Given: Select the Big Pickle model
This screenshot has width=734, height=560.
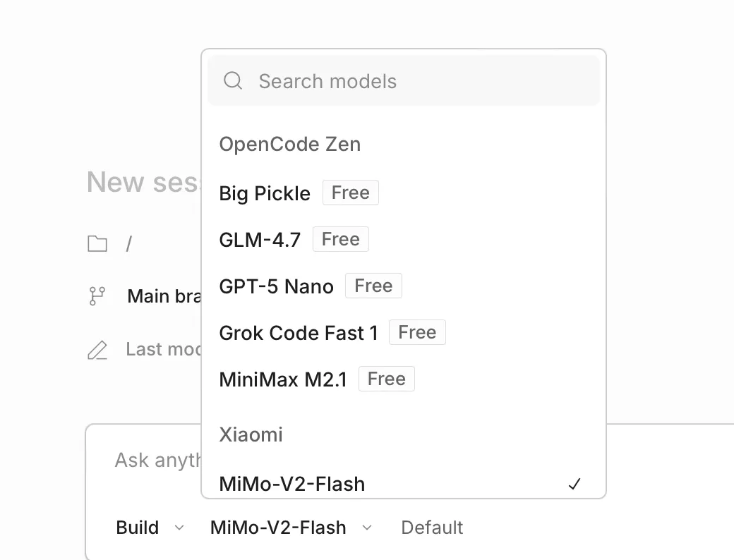Looking at the screenshot, I should 265,193.
